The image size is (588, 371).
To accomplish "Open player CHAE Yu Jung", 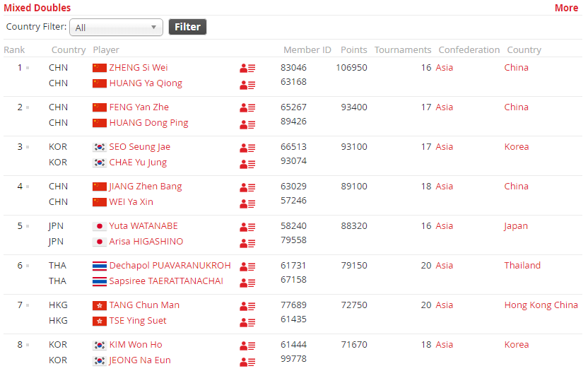I will [x=138, y=163].
